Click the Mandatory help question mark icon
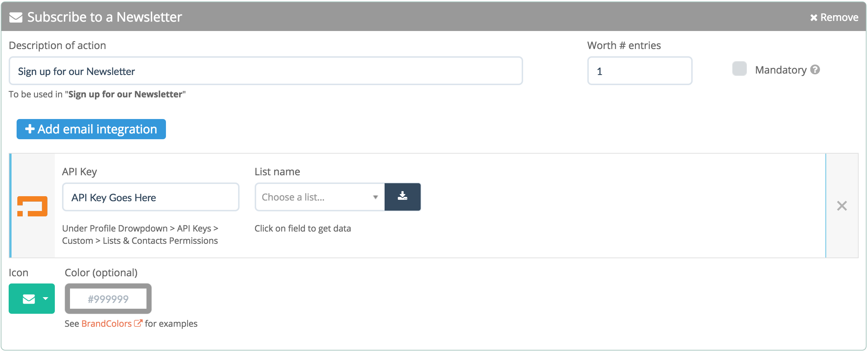 pyautogui.click(x=815, y=70)
